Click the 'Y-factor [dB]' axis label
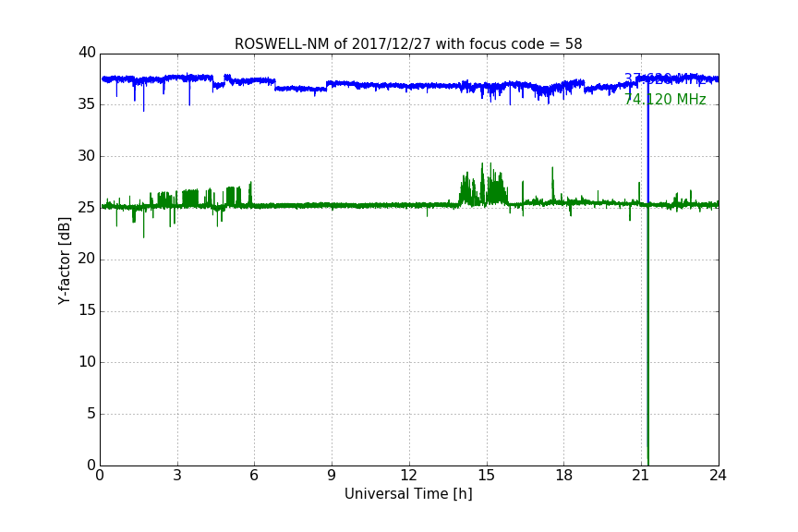Viewport: 798px width, 532px height. (64, 260)
